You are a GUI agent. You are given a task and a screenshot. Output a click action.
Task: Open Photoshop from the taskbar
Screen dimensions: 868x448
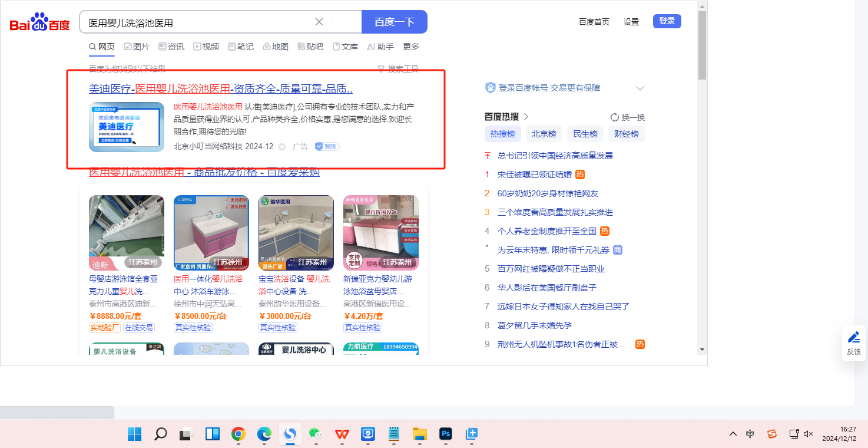(445, 434)
